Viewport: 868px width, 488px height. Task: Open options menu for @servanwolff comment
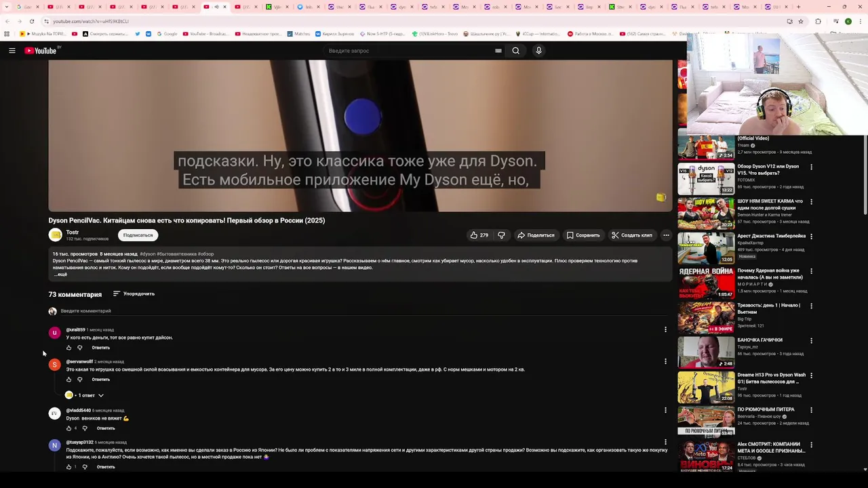665,361
